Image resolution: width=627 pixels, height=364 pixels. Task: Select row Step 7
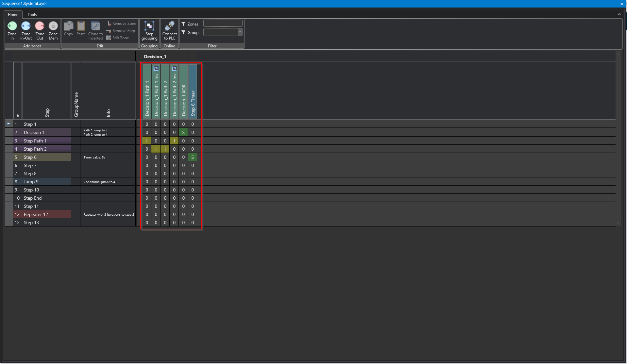46,165
